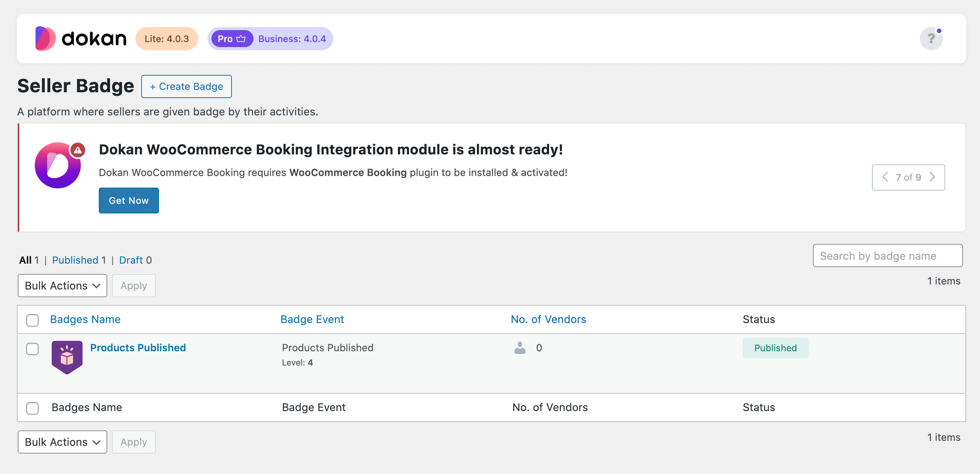Click the Products Published badge image
Image resolution: width=980 pixels, height=474 pixels.
pos(67,357)
